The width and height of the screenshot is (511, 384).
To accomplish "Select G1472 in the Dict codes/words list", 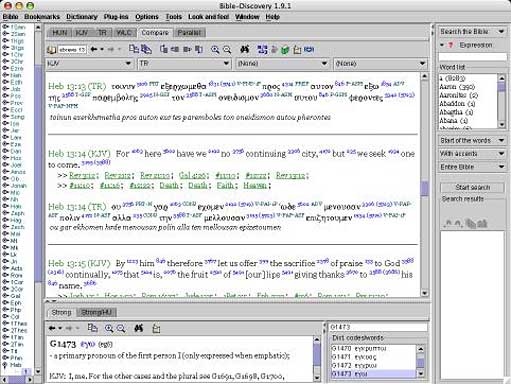I will (373, 365).
